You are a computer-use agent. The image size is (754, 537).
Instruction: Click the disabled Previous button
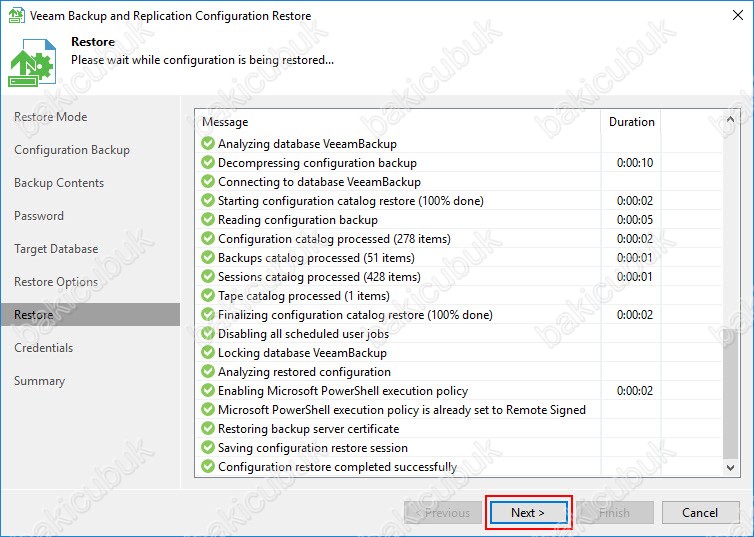[x=443, y=513]
